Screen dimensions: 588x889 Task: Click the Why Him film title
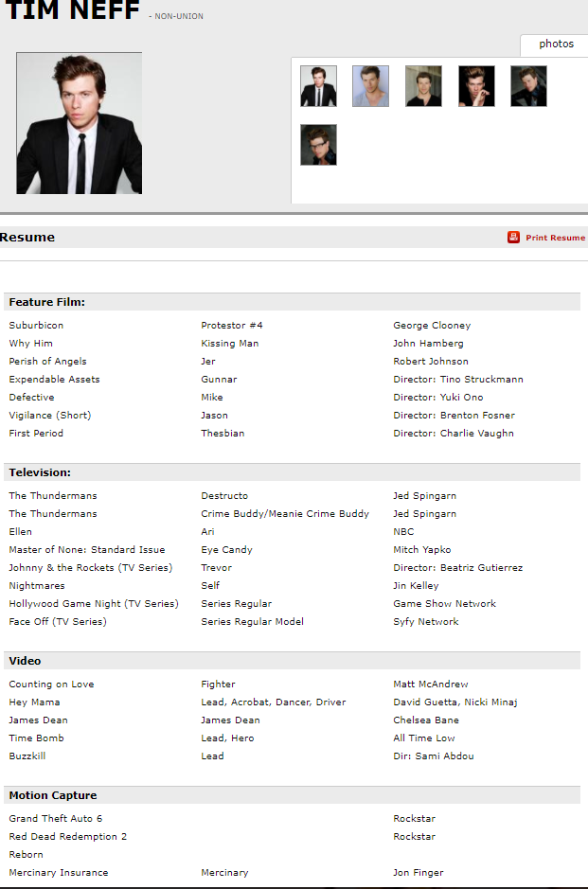coord(30,343)
